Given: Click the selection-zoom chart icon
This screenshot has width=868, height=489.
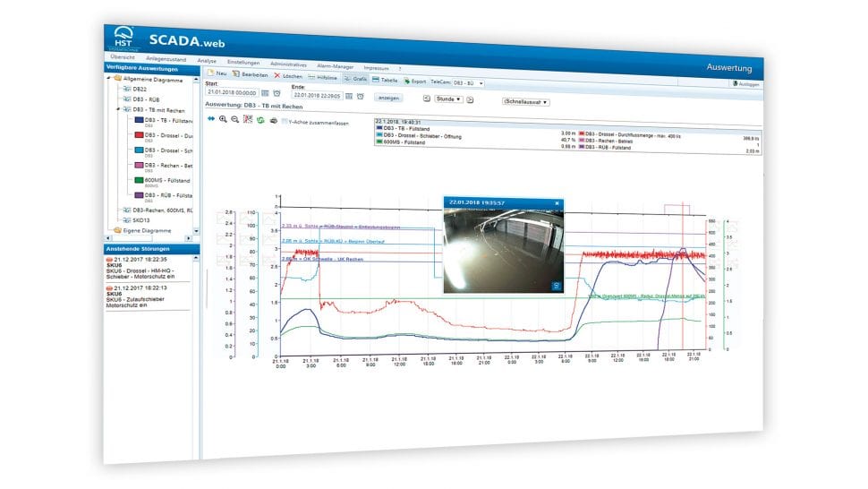Looking at the screenshot, I should pyautogui.click(x=248, y=120).
